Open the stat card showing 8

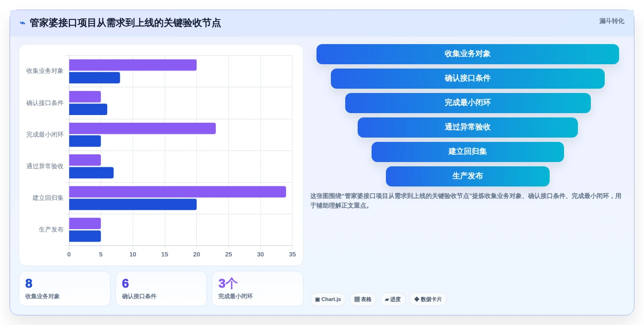pos(65,289)
